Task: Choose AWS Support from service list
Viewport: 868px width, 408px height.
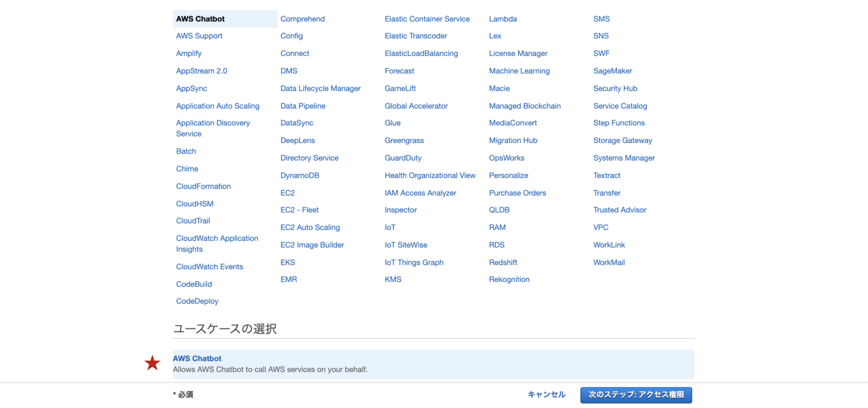Action: click(x=199, y=36)
